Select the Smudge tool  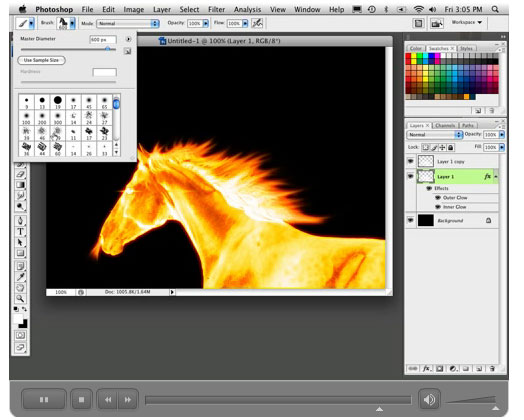pos(20,195)
